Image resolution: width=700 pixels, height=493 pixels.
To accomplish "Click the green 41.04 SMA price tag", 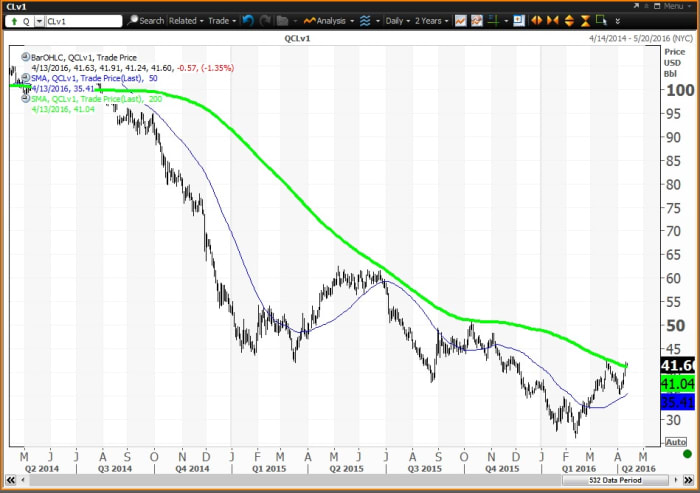I will (x=677, y=384).
